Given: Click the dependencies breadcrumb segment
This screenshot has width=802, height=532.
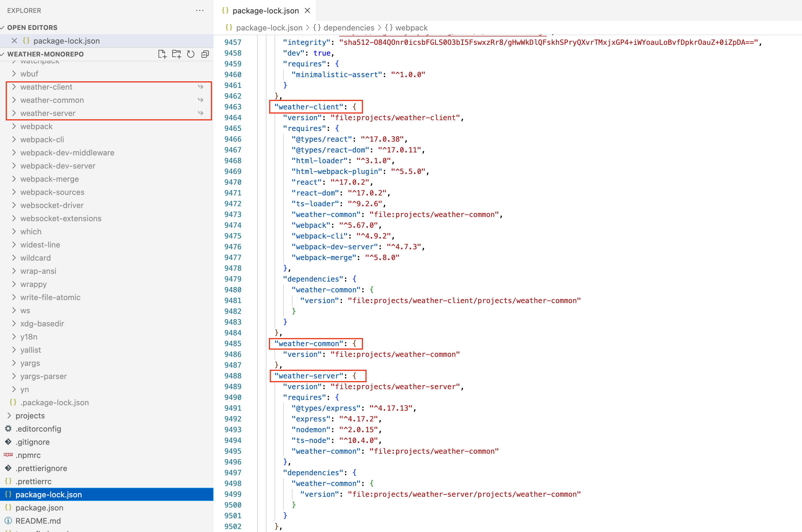Looking at the screenshot, I should pos(349,28).
